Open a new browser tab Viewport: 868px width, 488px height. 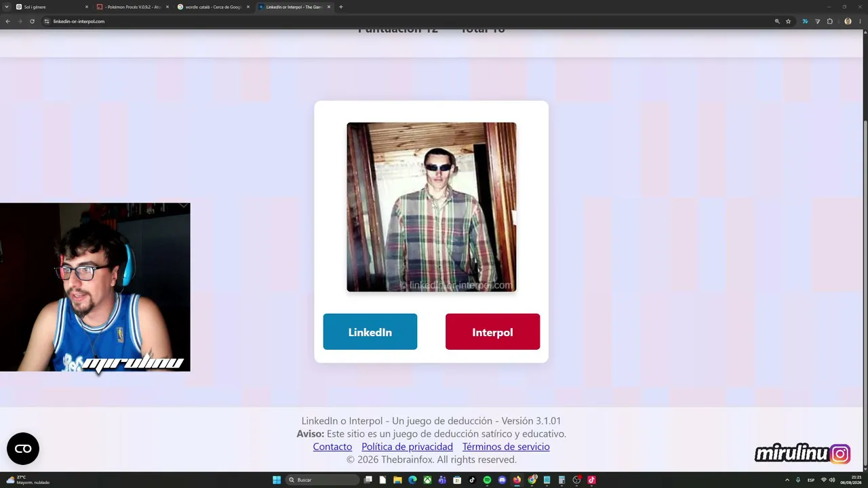(340, 7)
